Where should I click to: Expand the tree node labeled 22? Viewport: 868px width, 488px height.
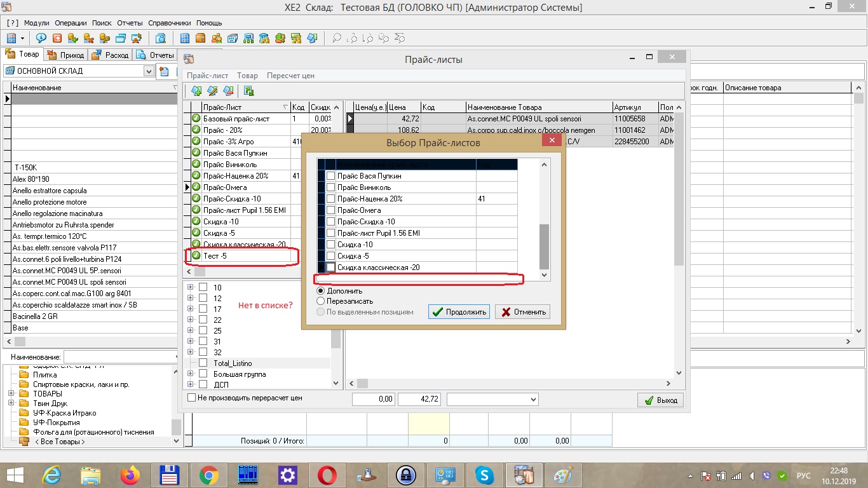click(x=190, y=320)
